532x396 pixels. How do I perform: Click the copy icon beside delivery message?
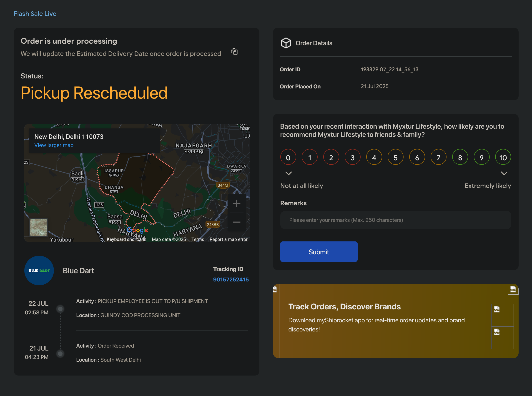pyautogui.click(x=234, y=51)
